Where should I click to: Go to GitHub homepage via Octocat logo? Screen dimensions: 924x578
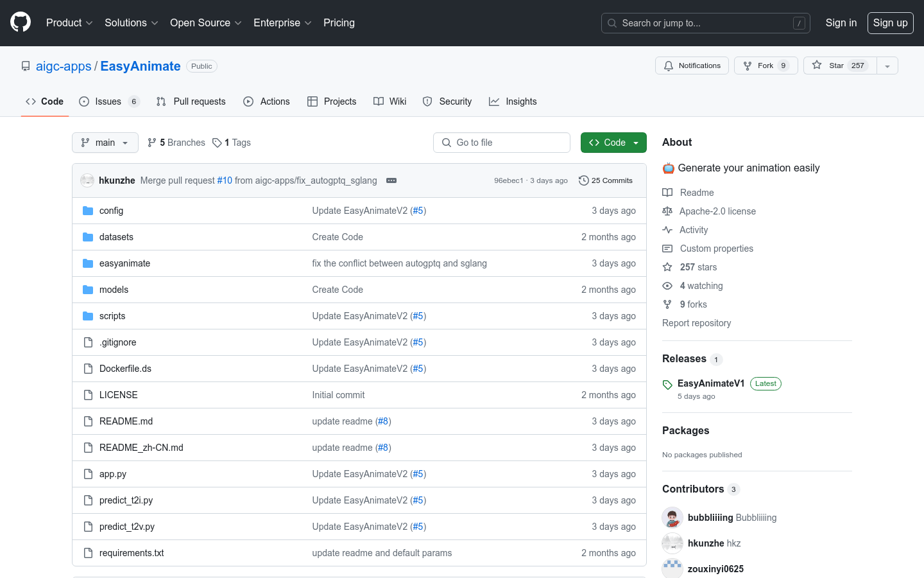coord(21,22)
